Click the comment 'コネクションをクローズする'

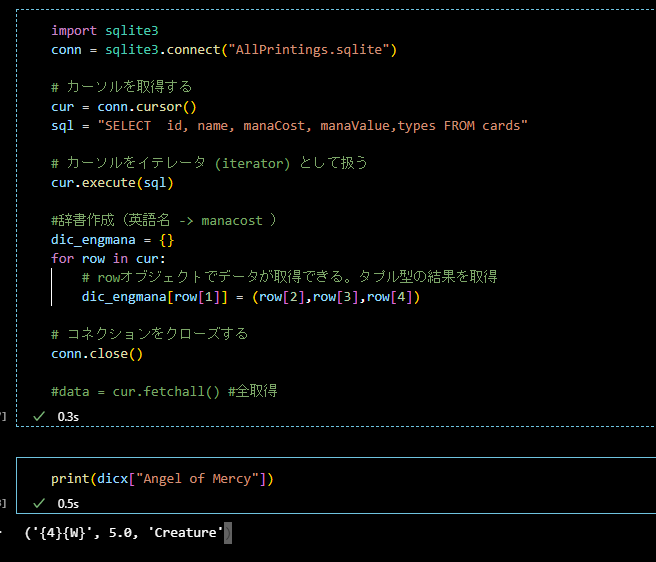[149, 334]
